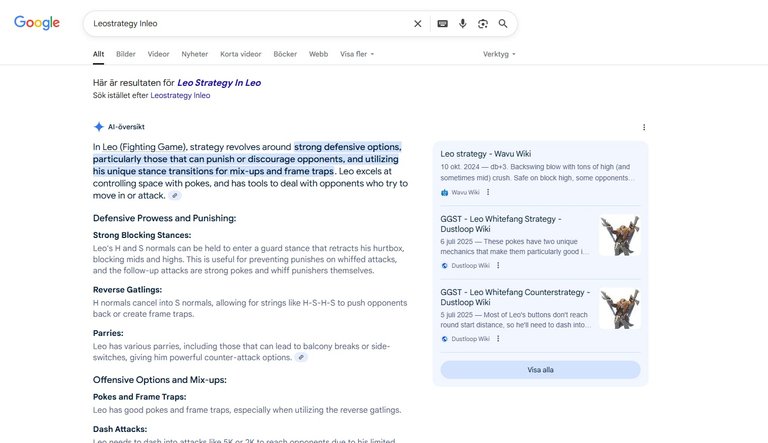Click the Visa alla button

click(x=540, y=369)
